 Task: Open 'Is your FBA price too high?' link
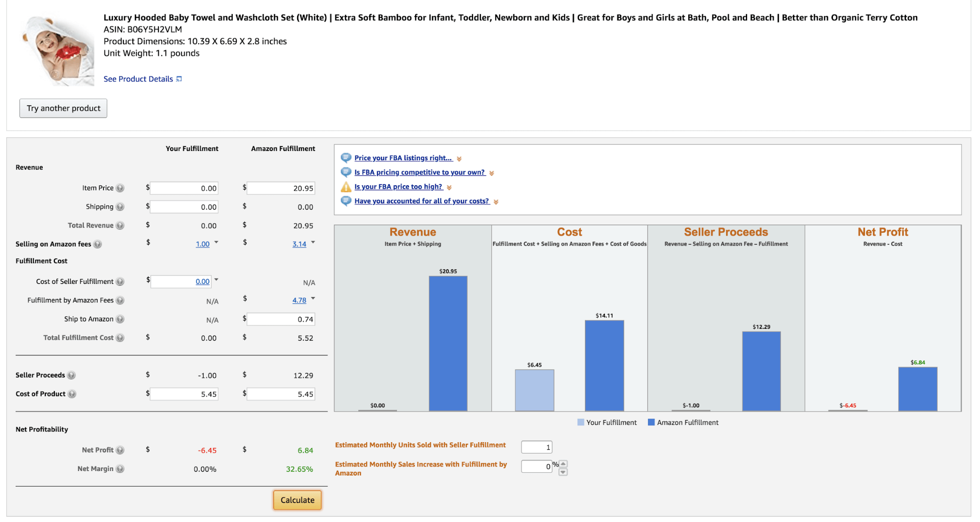click(x=399, y=187)
